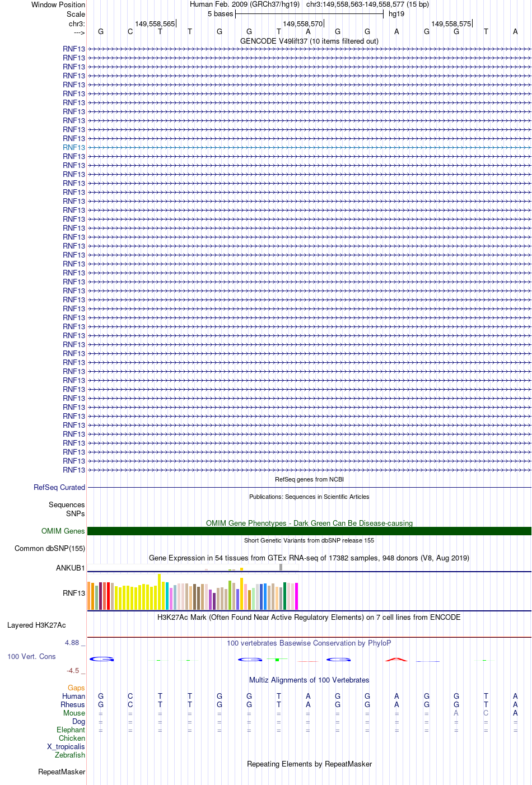Select the Zebrafish alignment row label

point(70,755)
